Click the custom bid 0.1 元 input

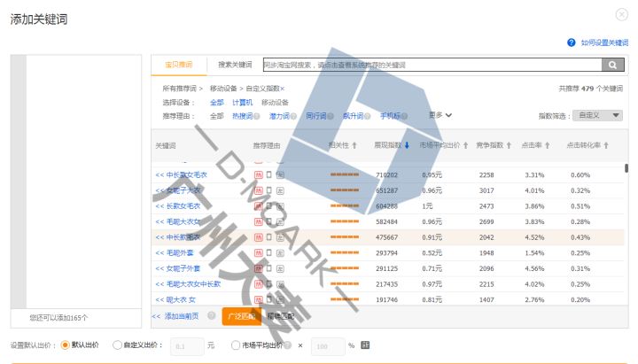click(x=187, y=346)
